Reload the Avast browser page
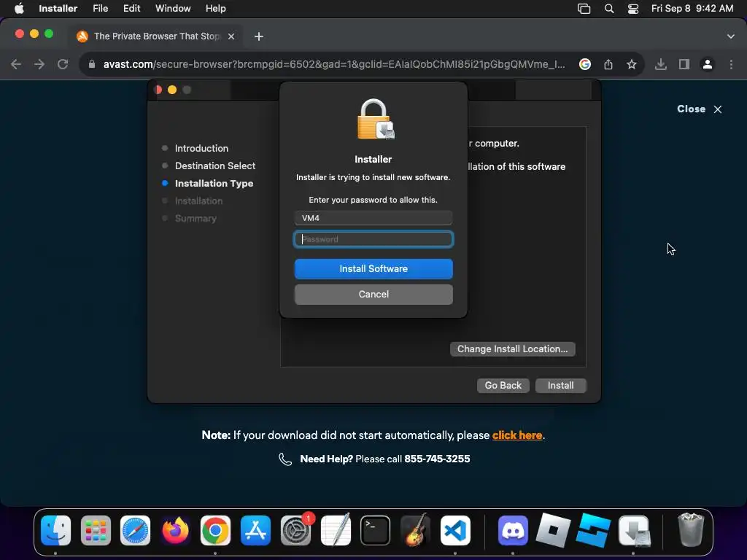 tap(63, 64)
